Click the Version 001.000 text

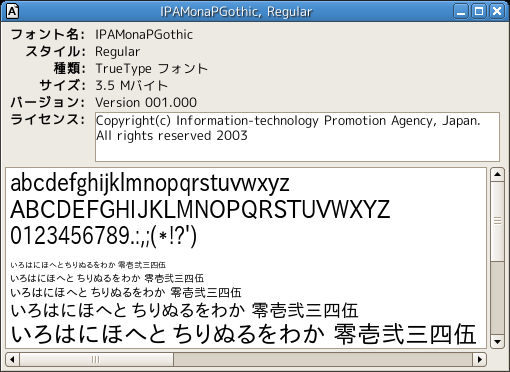click(146, 102)
